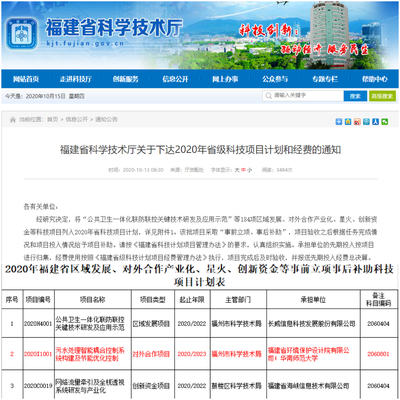
Task: Go to 信息公开 in the breadcrumb
Action: (x=77, y=119)
